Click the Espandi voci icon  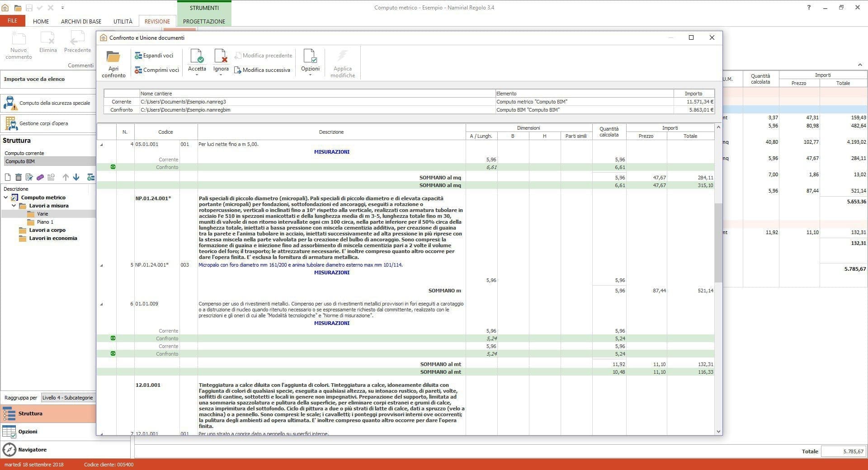tap(138, 56)
